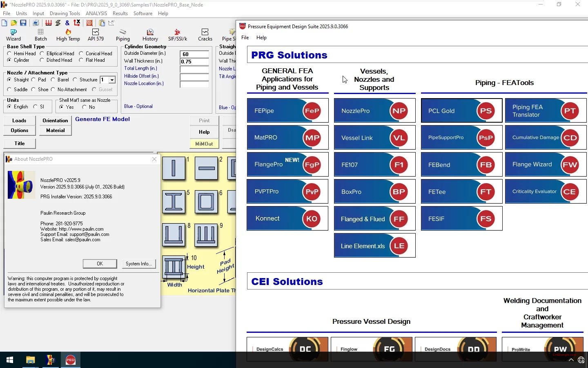The height and width of the screenshot is (368, 588).
Task: Open File menu in Pressure Equipment Design Suite
Action: coord(245,38)
